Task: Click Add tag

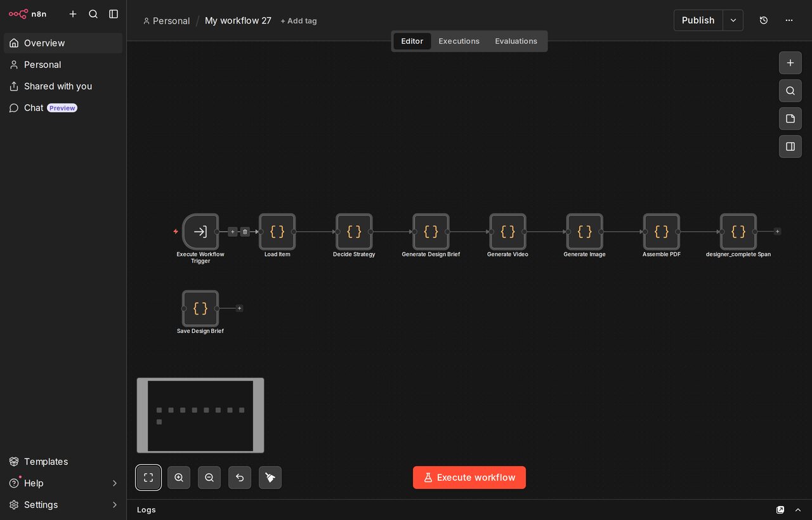Action: tap(299, 21)
